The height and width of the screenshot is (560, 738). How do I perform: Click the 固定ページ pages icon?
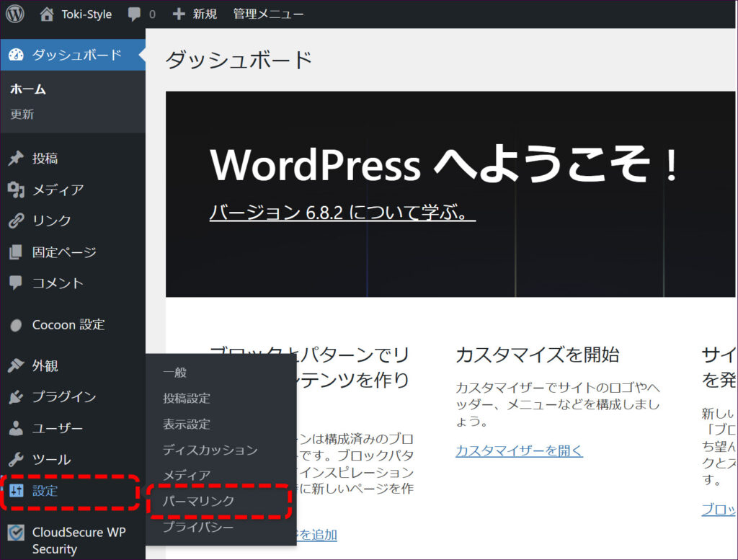tap(16, 252)
